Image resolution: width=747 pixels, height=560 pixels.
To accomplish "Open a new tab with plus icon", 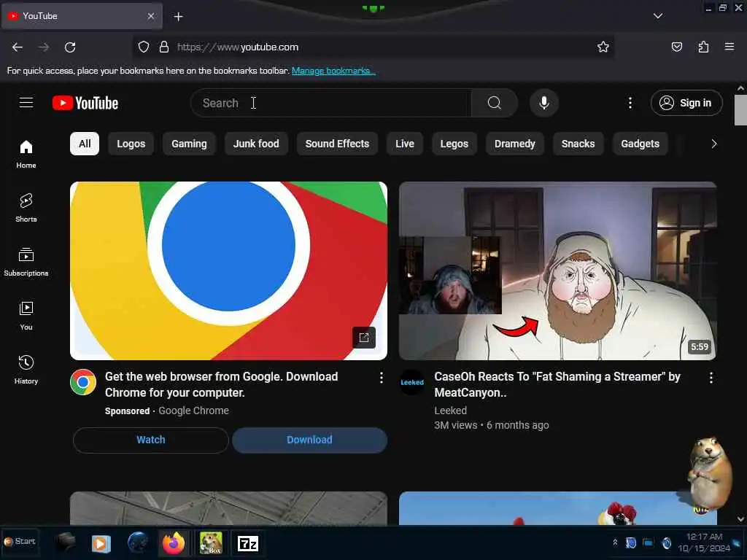I will click(x=178, y=17).
